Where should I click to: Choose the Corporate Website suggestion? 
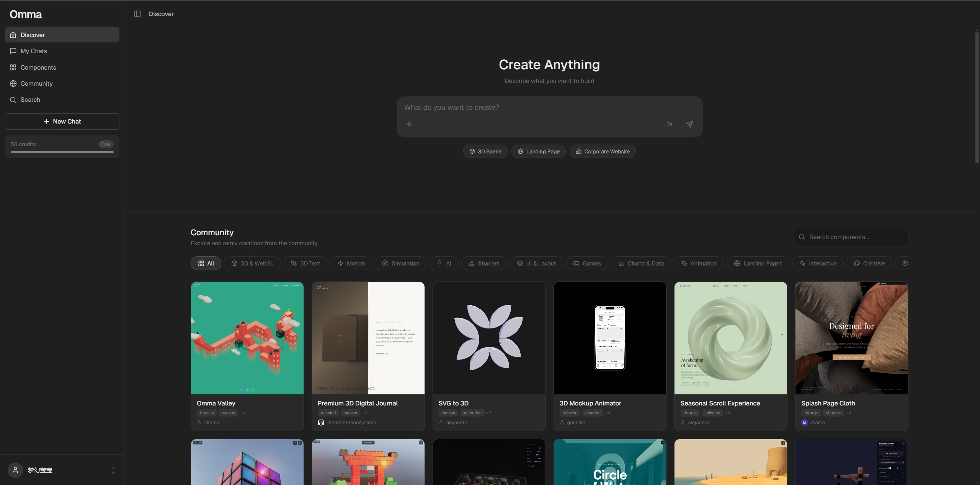[x=603, y=151]
